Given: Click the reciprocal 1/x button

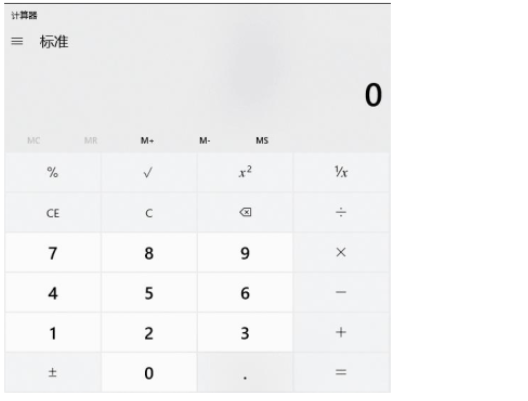Looking at the screenshot, I should [341, 172].
